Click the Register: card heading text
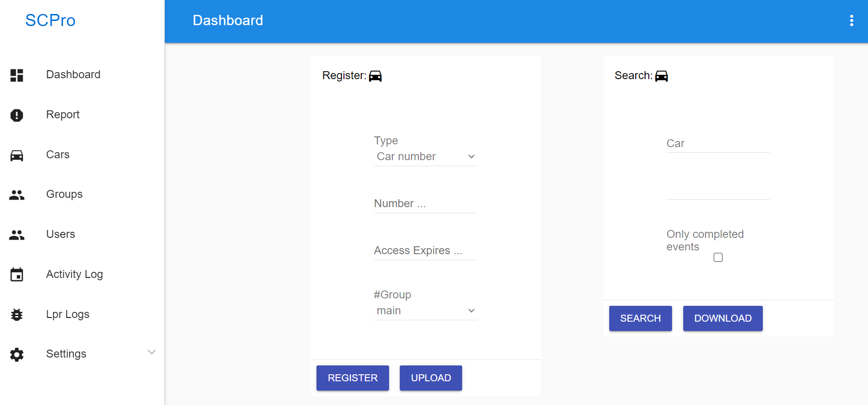The width and height of the screenshot is (868, 405). pyautogui.click(x=344, y=75)
